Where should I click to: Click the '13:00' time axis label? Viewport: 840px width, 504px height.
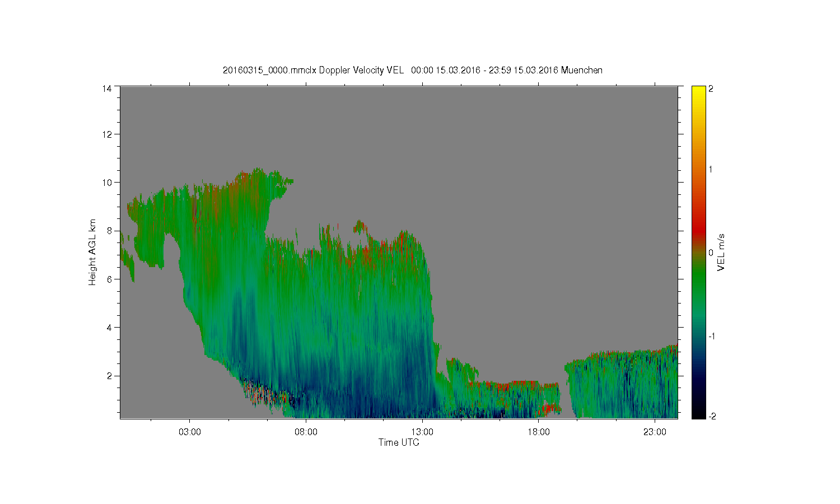coord(422,432)
